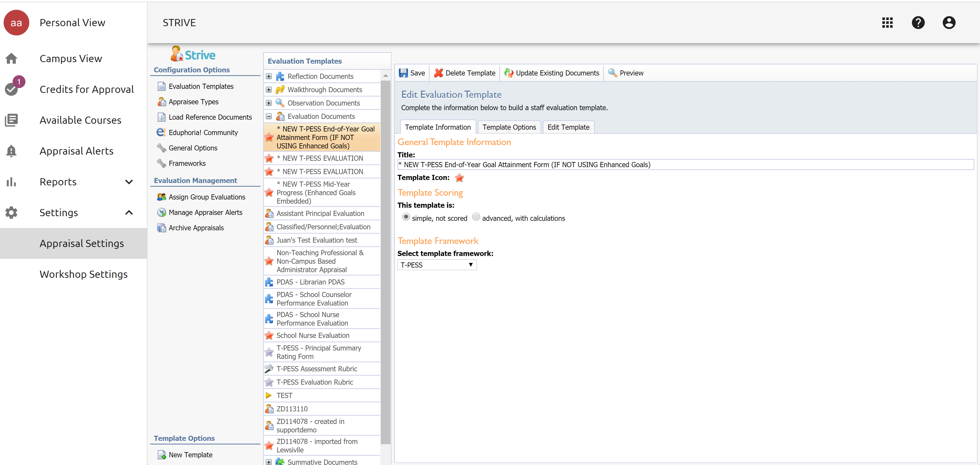Click the Manage Appraiser Alerts icon
Screen dimensions: 980x465
(162, 213)
